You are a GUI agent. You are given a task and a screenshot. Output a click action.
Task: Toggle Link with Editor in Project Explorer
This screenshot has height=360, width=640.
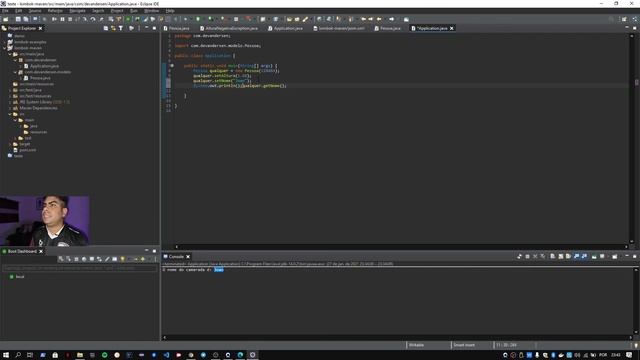pos(113,28)
